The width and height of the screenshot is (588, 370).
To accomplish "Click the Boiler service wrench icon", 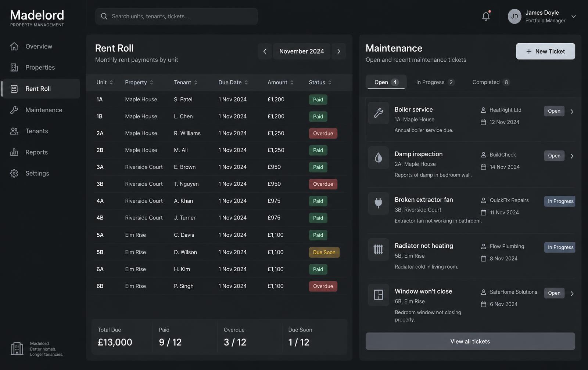I will 379,113.
